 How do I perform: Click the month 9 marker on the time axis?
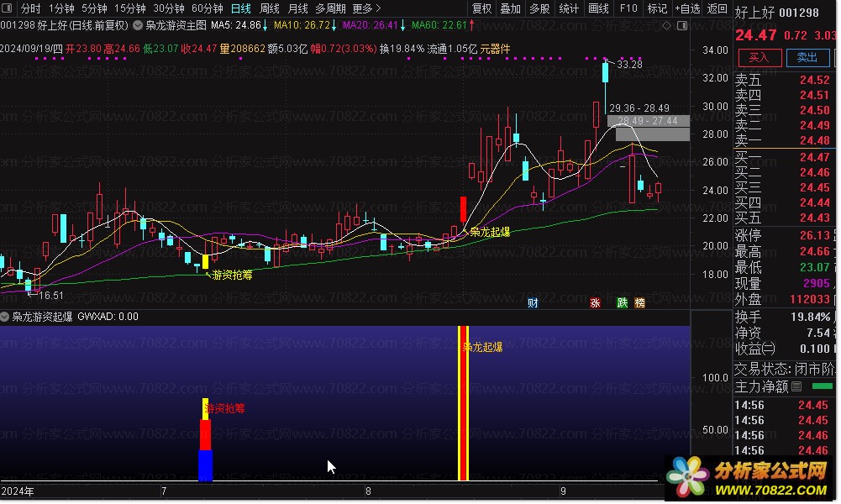[563, 491]
